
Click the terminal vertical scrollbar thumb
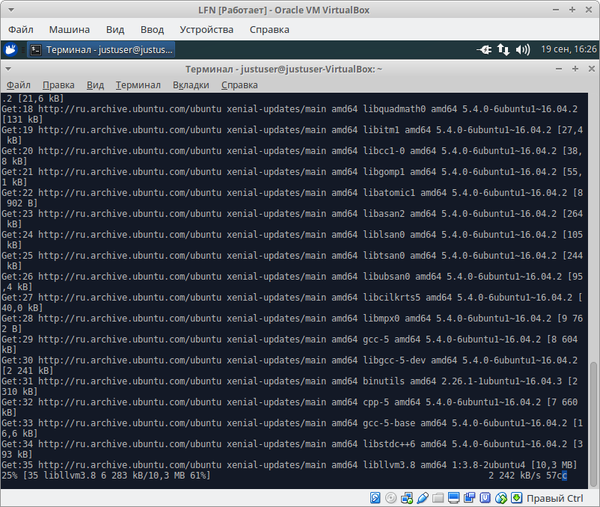click(593, 423)
